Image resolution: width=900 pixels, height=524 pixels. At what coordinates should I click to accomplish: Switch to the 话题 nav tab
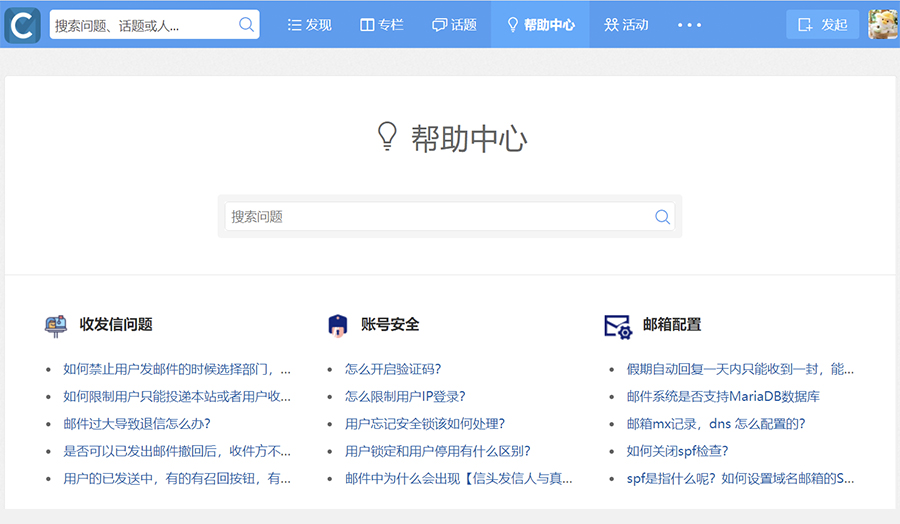(454, 25)
